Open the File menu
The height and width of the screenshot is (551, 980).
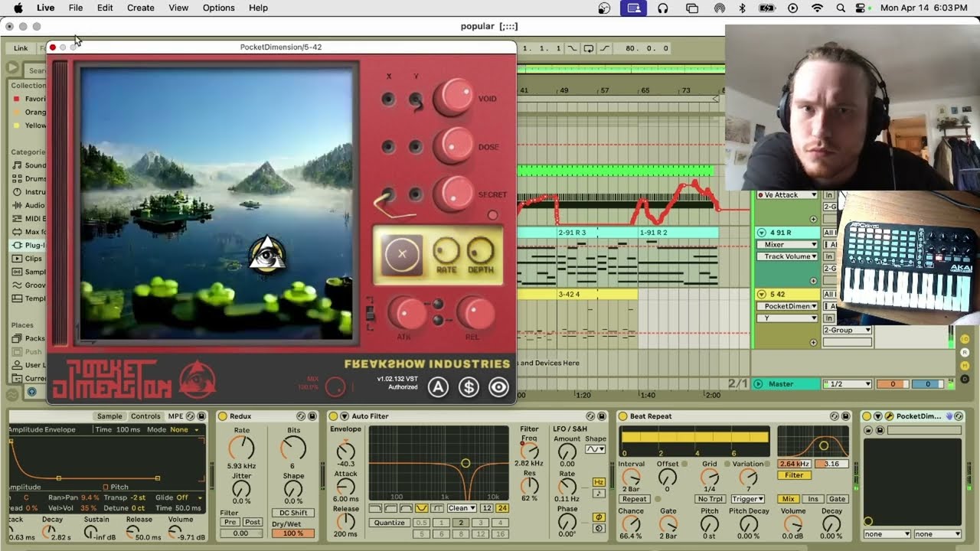(76, 8)
